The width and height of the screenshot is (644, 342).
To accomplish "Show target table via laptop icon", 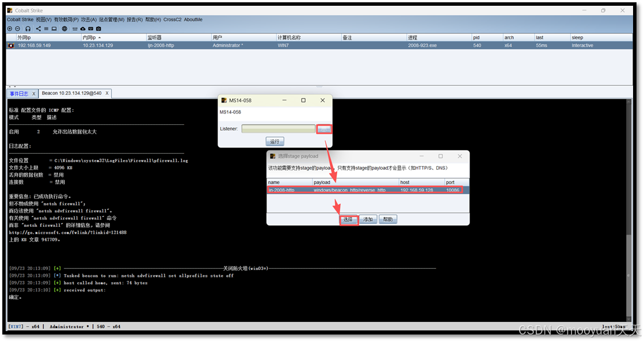I will tap(54, 29).
